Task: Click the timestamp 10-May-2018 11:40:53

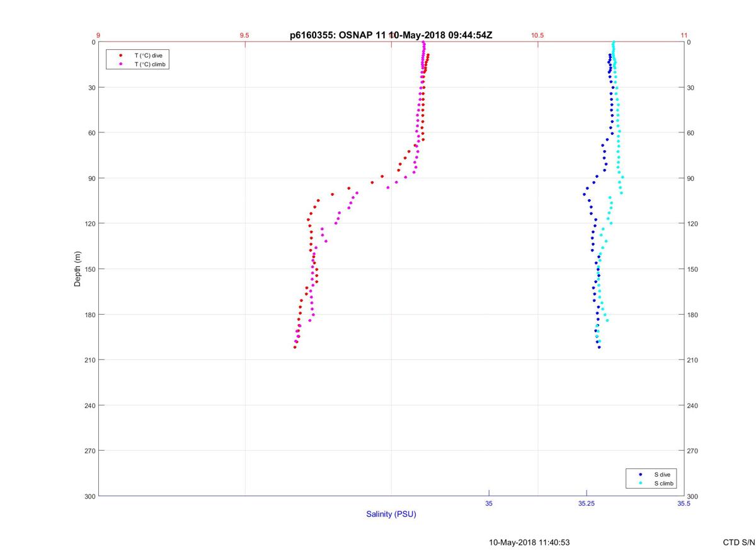Action: [x=530, y=542]
